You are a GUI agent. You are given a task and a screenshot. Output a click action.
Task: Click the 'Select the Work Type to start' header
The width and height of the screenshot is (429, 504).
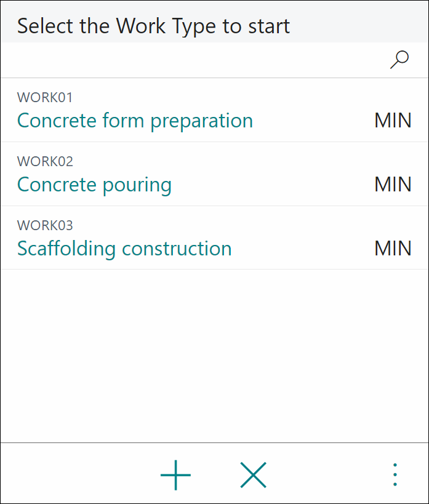[x=153, y=26]
